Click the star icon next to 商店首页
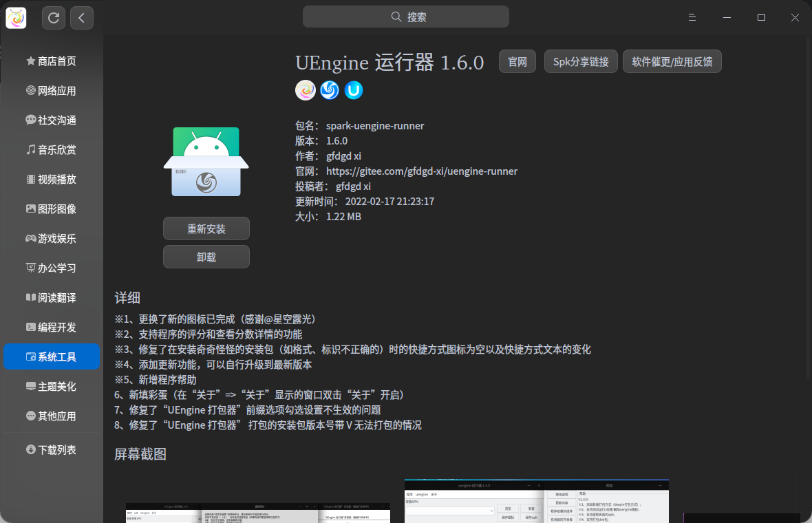This screenshot has width=812, height=523. pos(30,61)
